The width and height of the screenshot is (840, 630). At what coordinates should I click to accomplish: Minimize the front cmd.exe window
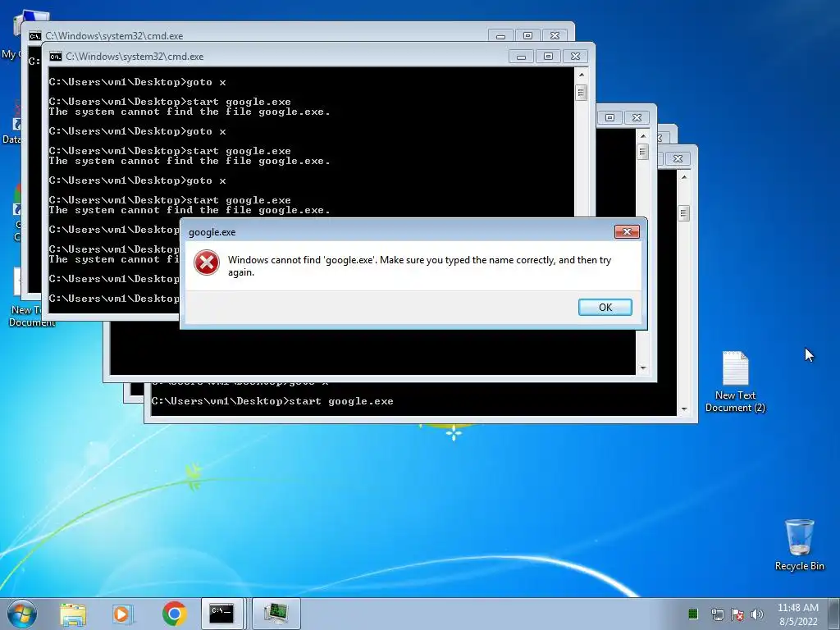tap(521, 57)
